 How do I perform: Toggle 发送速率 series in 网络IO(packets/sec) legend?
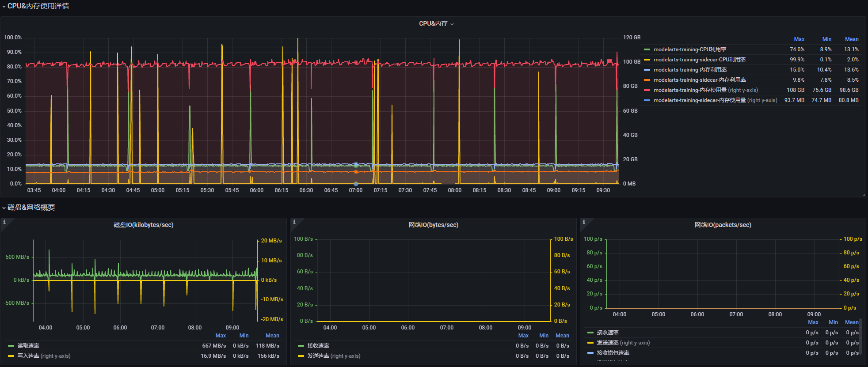click(x=623, y=343)
